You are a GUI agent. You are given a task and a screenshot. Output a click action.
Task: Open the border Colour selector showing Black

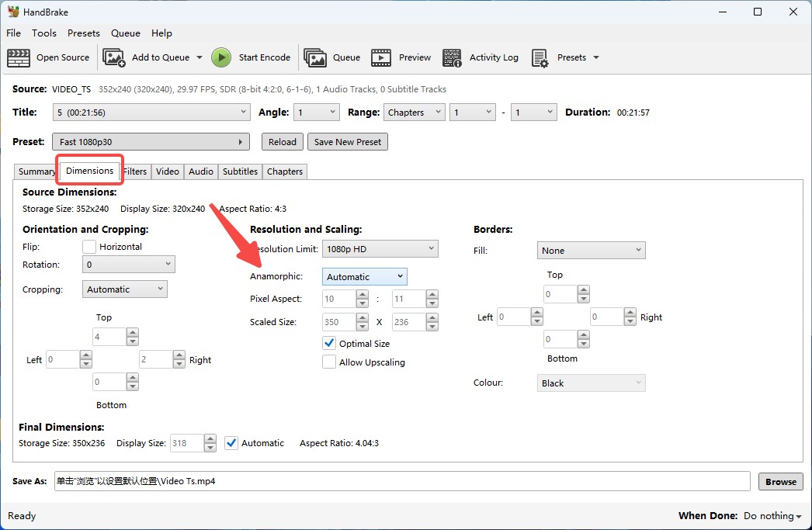point(591,383)
